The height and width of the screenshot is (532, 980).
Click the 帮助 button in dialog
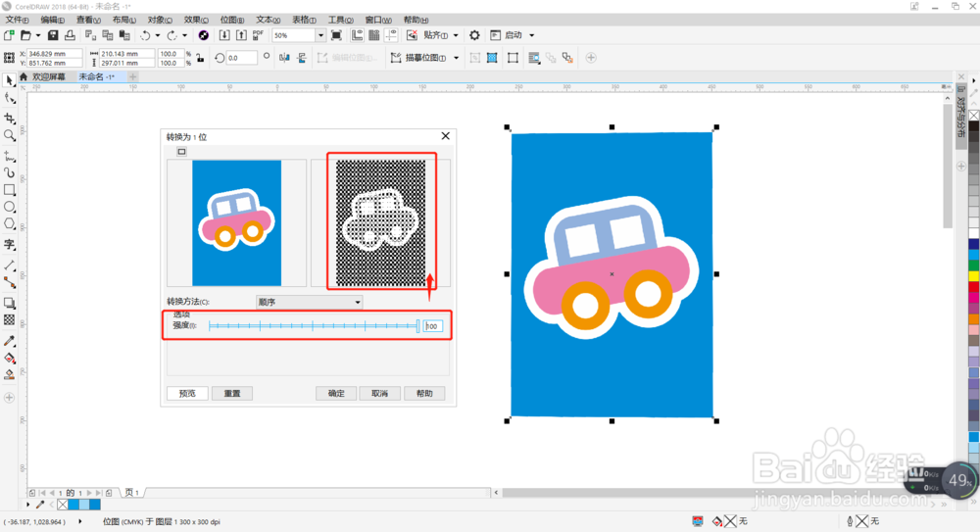pyautogui.click(x=424, y=393)
